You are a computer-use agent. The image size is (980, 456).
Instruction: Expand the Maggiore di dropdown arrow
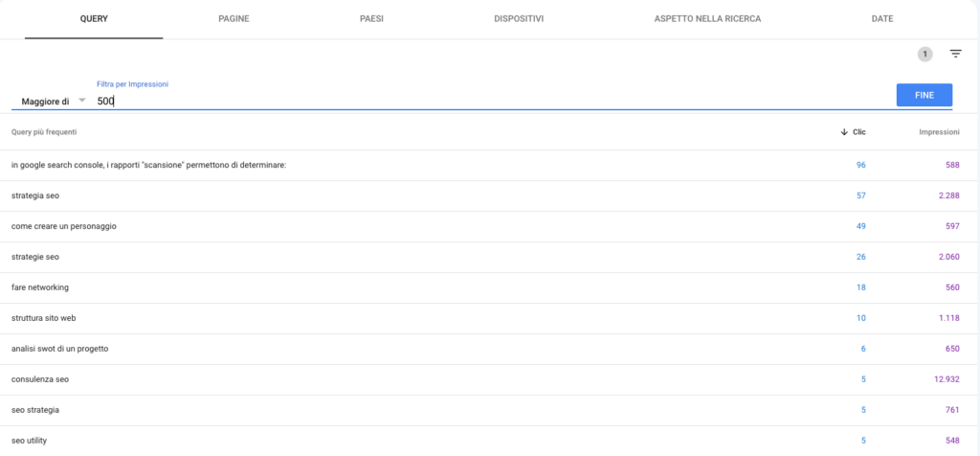(x=82, y=101)
